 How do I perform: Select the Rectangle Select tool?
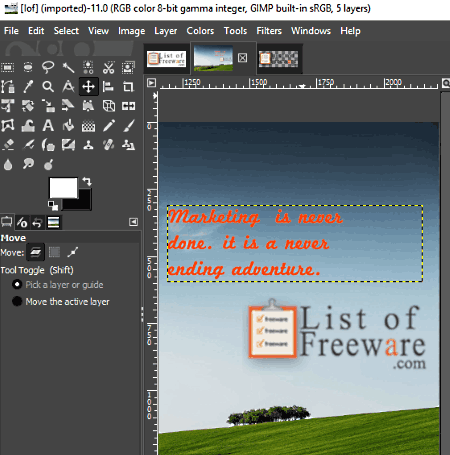(8, 67)
